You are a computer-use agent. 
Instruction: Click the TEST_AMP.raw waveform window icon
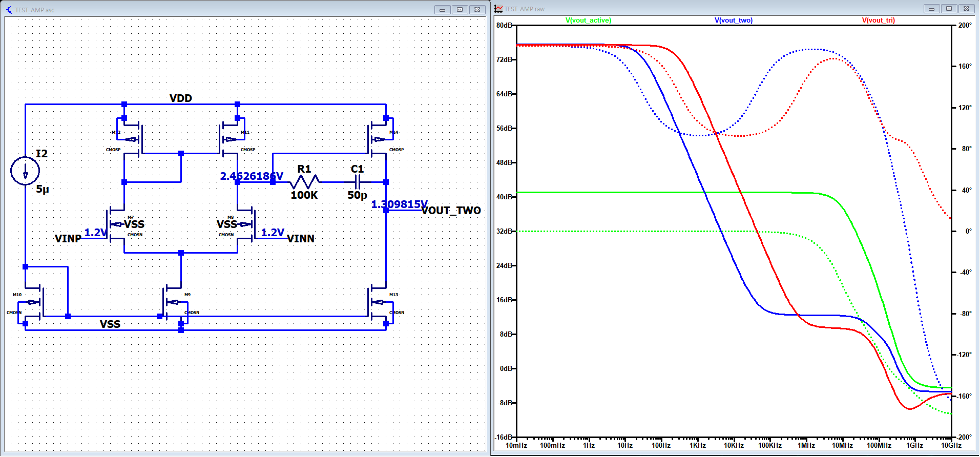(x=498, y=9)
